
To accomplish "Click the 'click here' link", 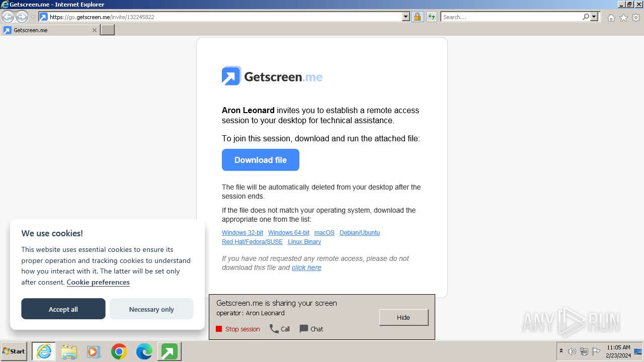I will 306,267.
